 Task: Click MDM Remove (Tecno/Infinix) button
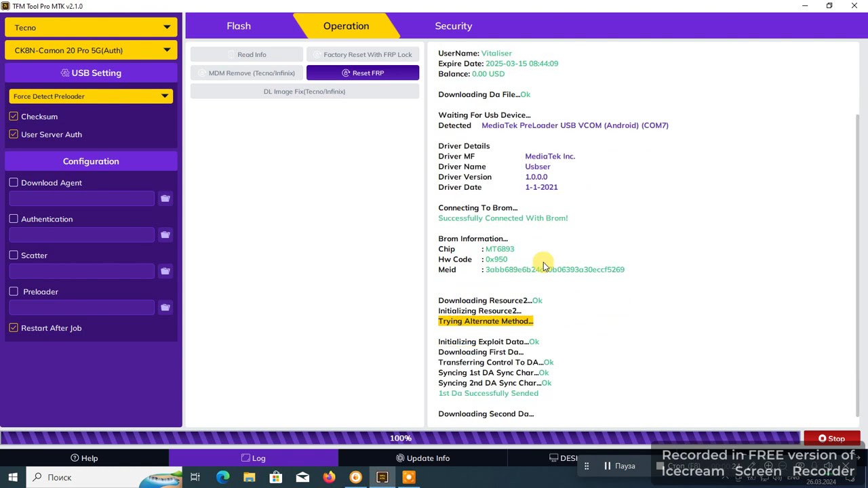(x=247, y=73)
